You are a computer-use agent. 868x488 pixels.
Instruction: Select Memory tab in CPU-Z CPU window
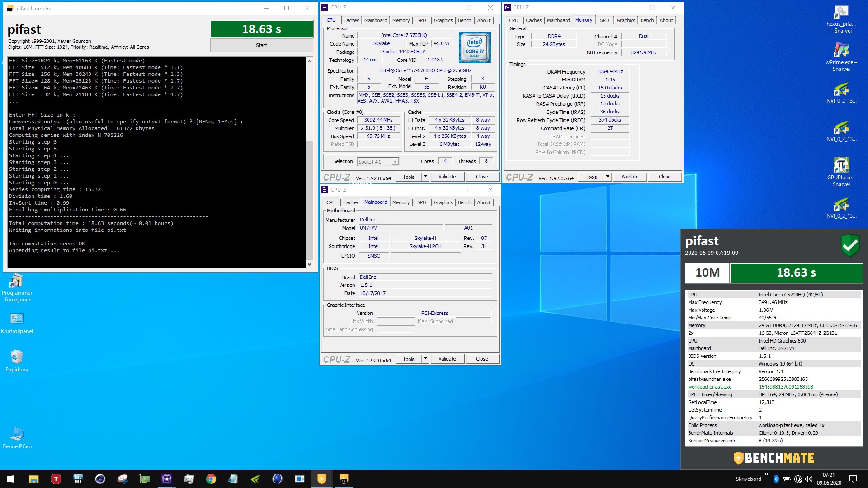(x=401, y=20)
